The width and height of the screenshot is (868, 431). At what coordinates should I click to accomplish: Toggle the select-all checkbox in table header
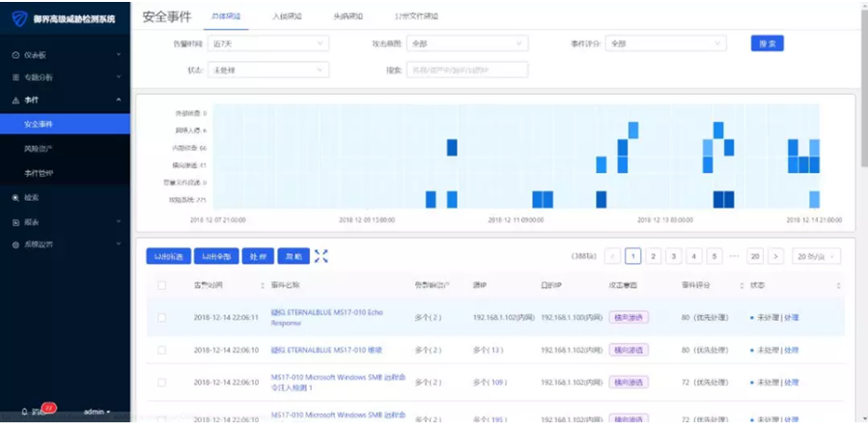coord(162,285)
